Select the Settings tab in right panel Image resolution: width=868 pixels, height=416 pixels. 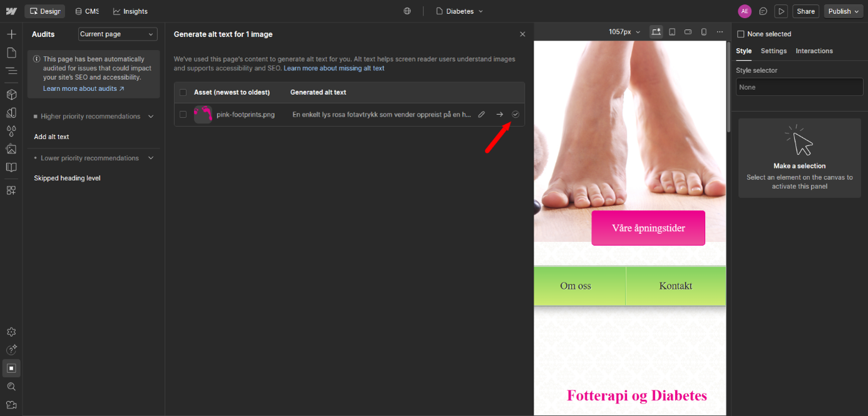point(773,51)
